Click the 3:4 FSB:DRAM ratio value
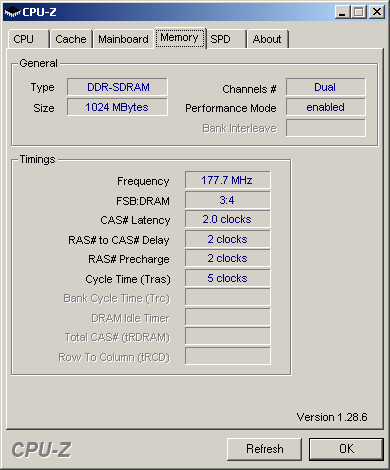390x470 pixels. (228, 200)
